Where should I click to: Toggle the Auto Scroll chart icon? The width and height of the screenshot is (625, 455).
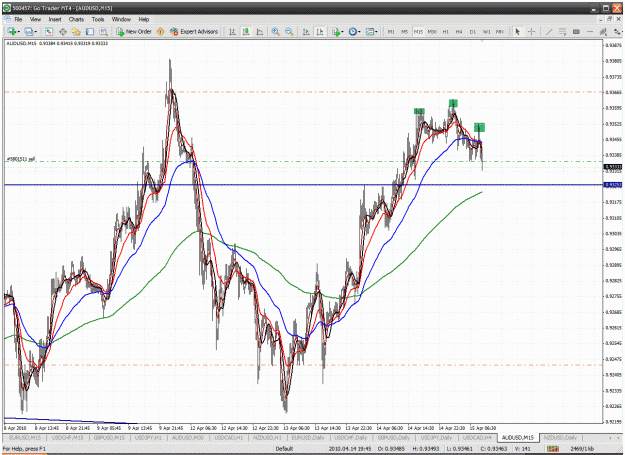306,31
